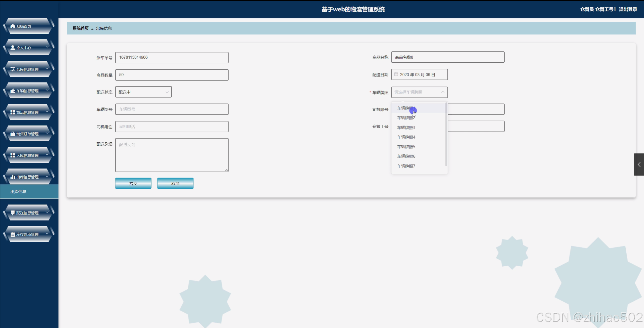Image resolution: width=644 pixels, height=328 pixels.
Task: Click the dropdown list scrollbar
Action: coord(446,135)
